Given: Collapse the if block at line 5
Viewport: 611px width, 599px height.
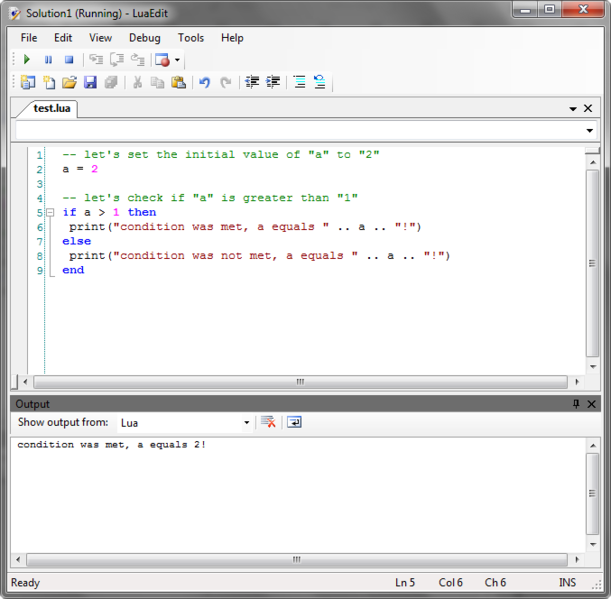Looking at the screenshot, I should click(x=50, y=212).
